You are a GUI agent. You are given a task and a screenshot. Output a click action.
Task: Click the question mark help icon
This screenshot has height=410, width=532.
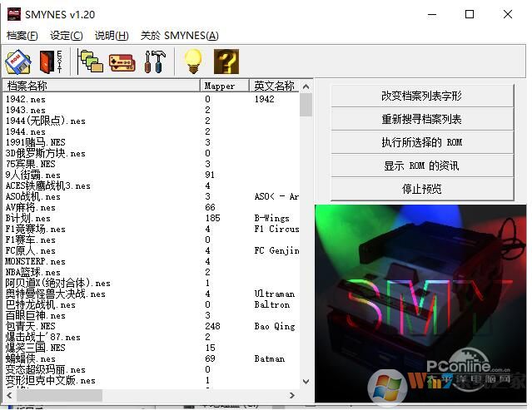tap(226, 62)
